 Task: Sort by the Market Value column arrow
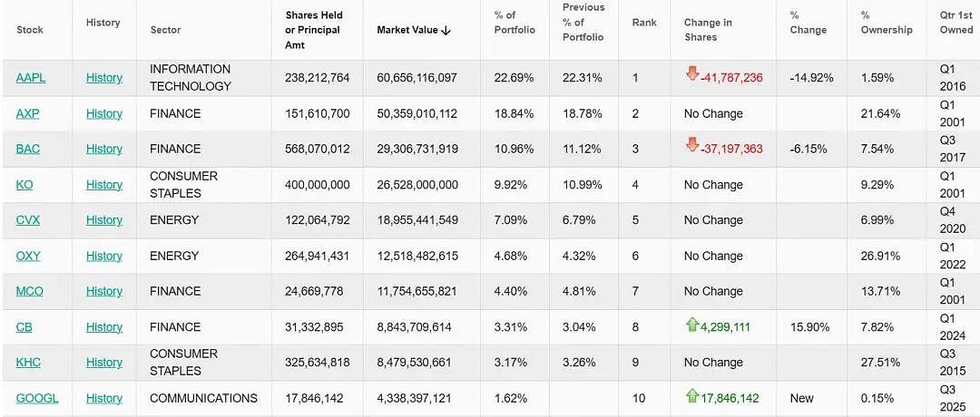click(446, 30)
